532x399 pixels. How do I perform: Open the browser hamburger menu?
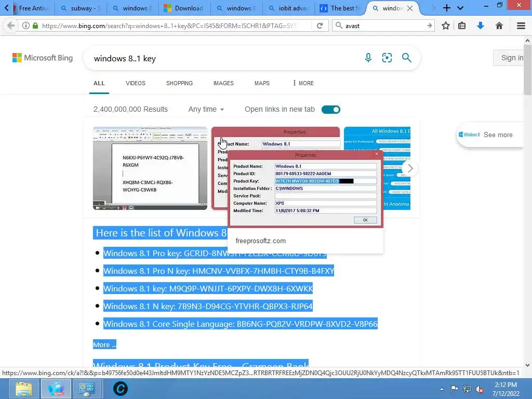click(521, 26)
